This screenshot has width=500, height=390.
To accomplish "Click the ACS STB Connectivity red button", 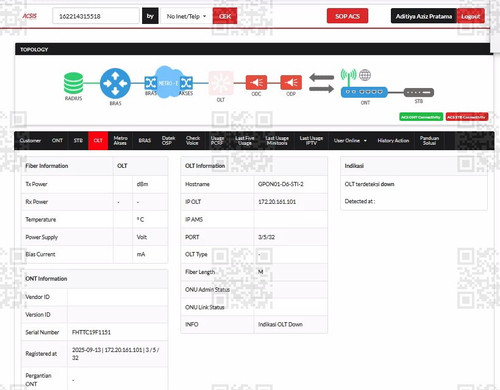I will pyautogui.click(x=467, y=117).
